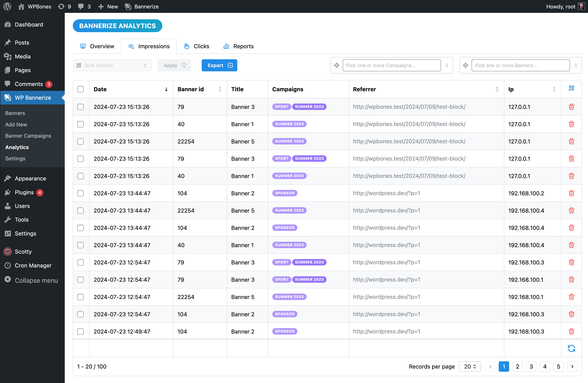Check the row for Banner 5 at 15:13:26
The height and width of the screenshot is (383, 588).
(81, 141)
